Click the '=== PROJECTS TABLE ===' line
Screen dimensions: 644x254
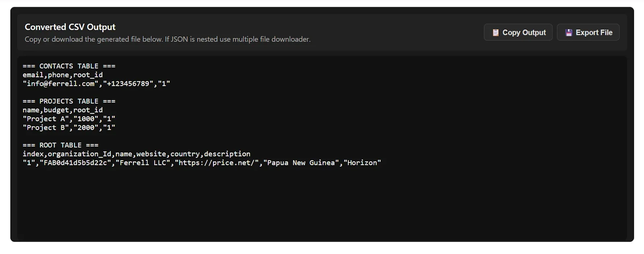69,101
